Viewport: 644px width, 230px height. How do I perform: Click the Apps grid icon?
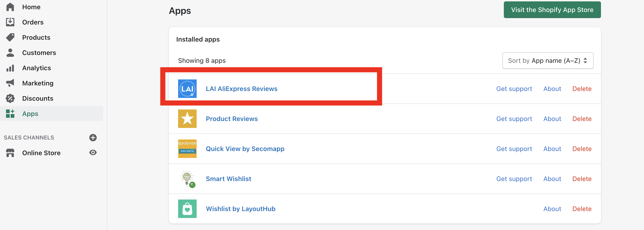point(10,114)
